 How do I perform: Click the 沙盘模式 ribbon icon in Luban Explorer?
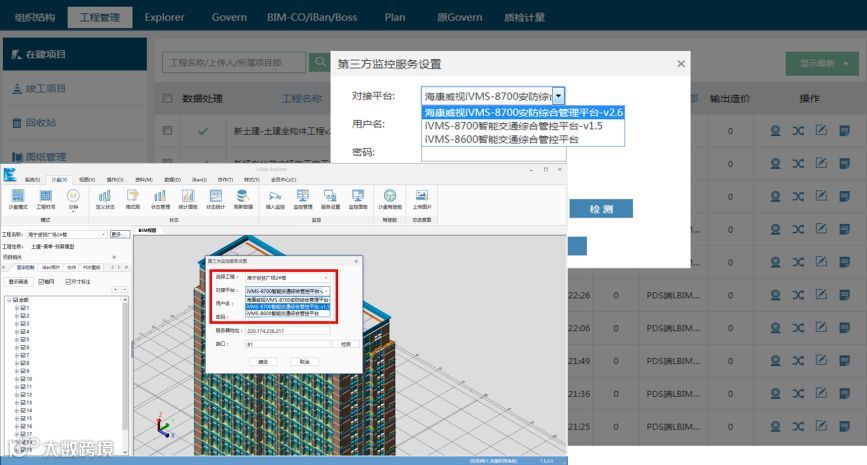18,199
